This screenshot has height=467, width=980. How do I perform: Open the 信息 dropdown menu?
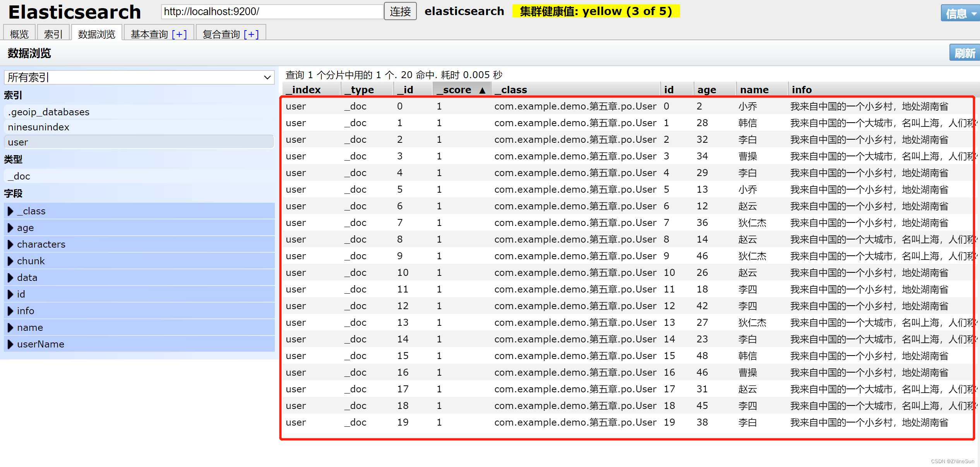point(960,14)
